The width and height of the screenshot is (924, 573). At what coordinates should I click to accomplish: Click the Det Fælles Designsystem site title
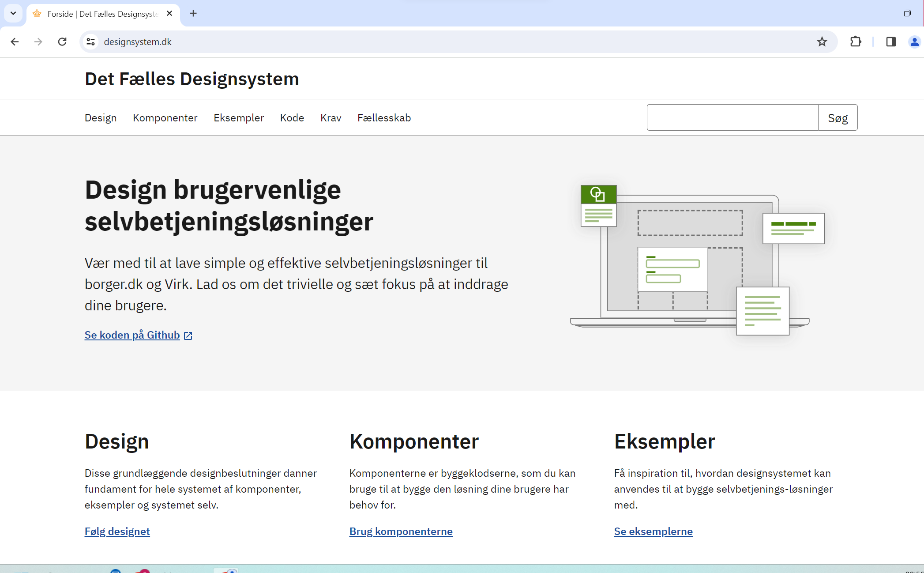point(192,79)
